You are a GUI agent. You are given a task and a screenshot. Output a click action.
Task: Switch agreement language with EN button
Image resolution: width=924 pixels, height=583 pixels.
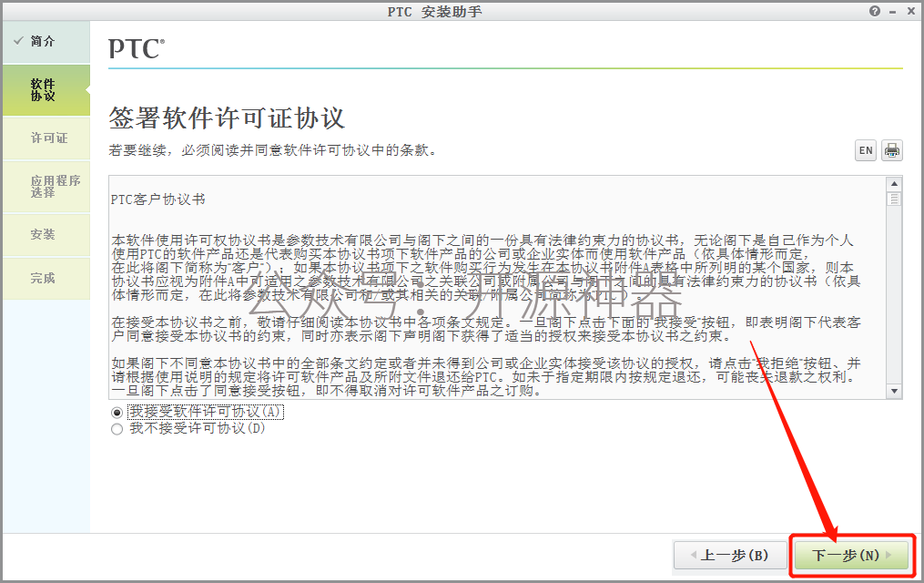866,150
